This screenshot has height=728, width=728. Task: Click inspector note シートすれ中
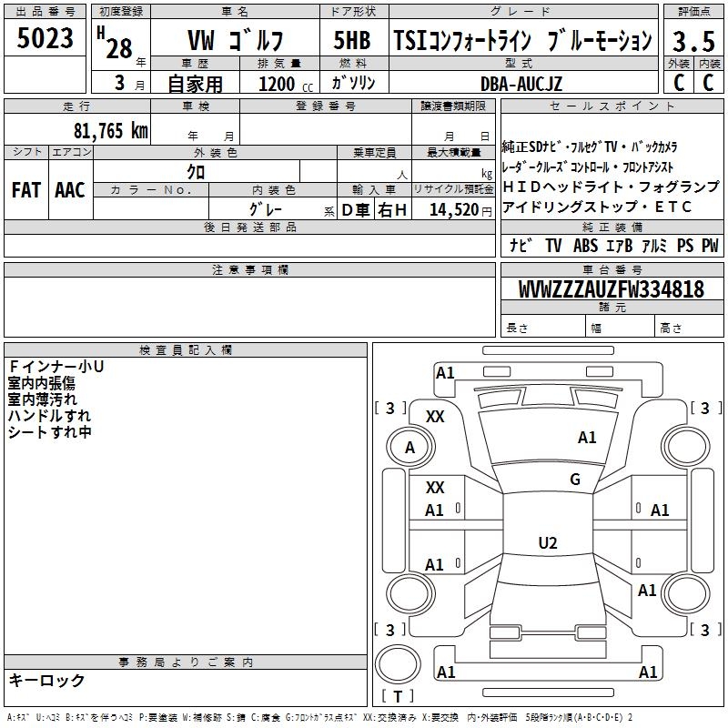point(50,431)
